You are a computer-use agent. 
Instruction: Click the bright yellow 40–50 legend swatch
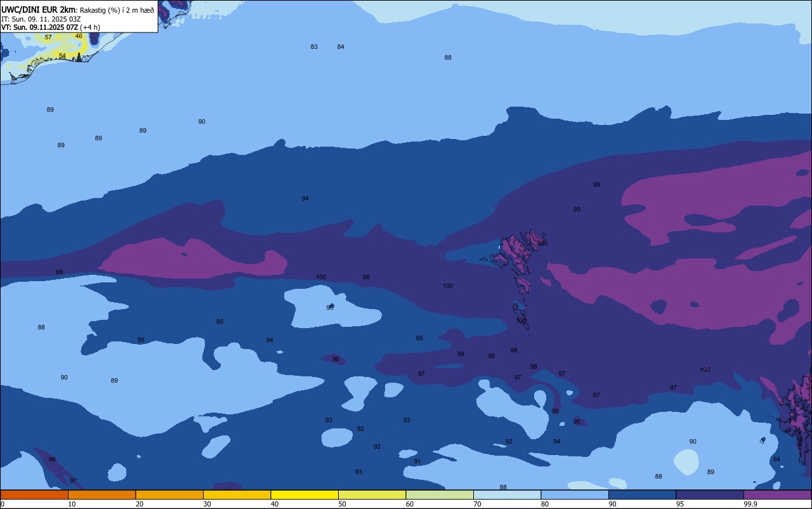point(304,494)
